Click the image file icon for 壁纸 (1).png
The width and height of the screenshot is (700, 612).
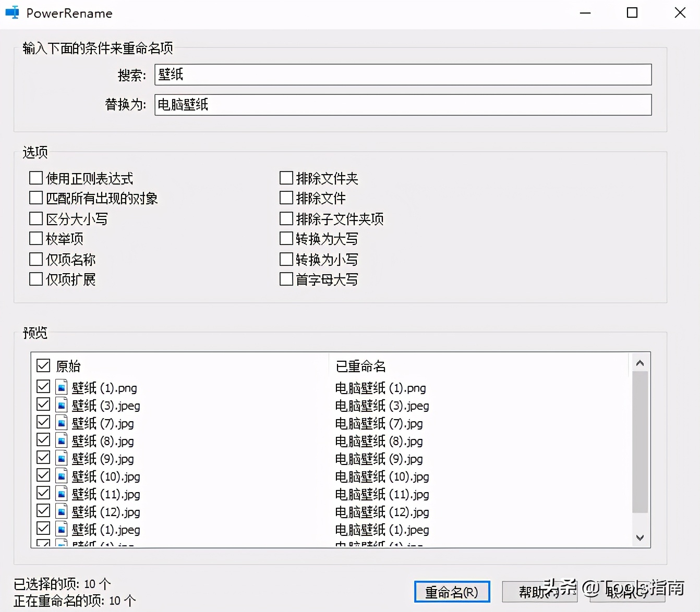coord(62,387)
